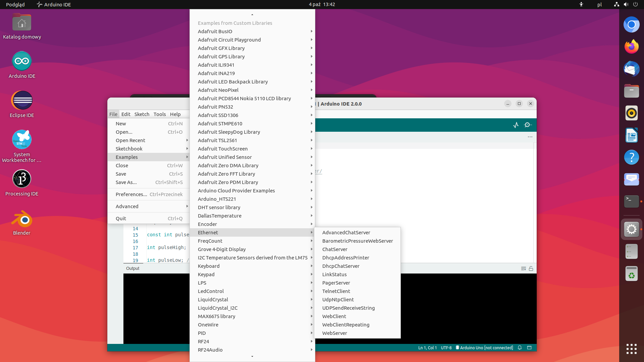Open the UdpNtpClient example
The image size is (644, 362).
coord(358,300)
